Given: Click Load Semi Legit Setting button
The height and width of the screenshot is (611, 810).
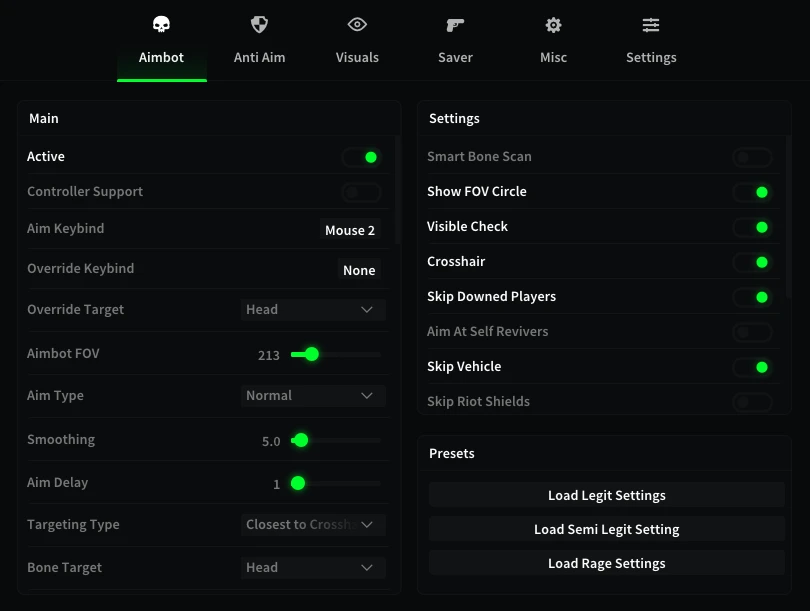Looking at the screenshot, I should click(606, 529).
